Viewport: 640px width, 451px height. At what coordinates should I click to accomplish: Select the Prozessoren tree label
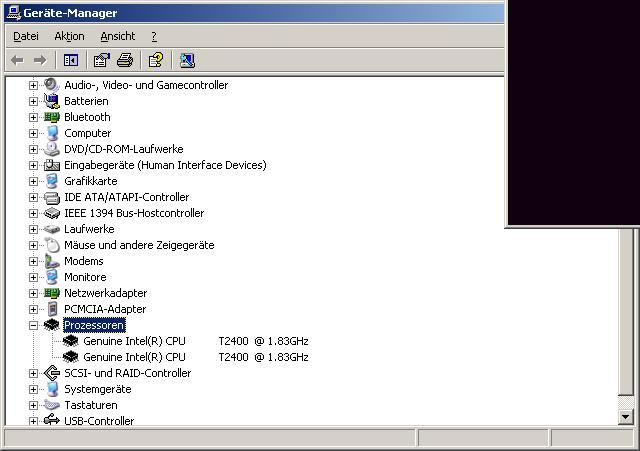pos(94,325)
